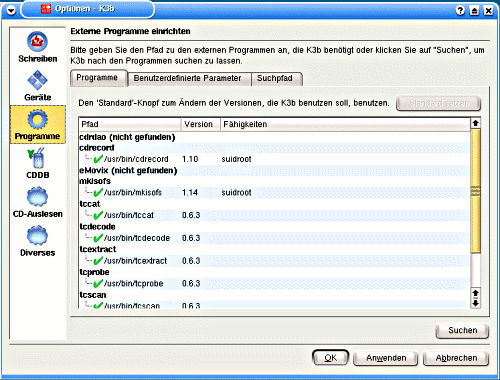Confirm with the OK button

coord(330,358)
